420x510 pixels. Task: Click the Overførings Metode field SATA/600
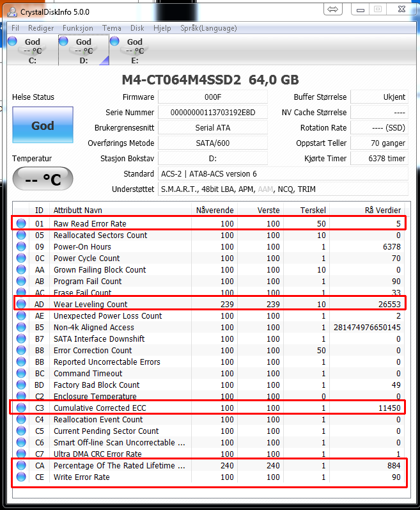[213, 143]
